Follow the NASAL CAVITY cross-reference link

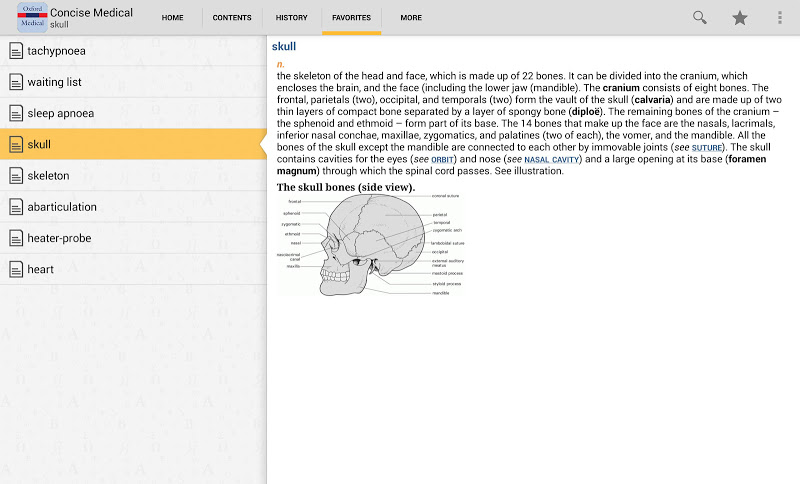pos(552,160)
